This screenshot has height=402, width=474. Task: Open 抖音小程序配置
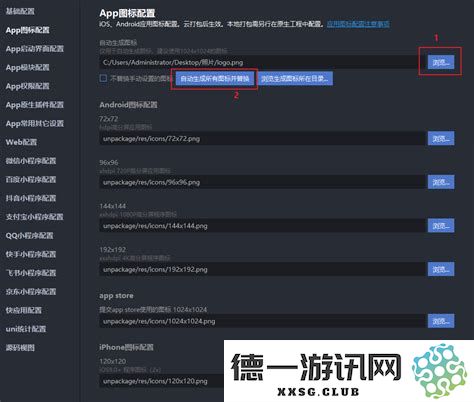[31, 198]
